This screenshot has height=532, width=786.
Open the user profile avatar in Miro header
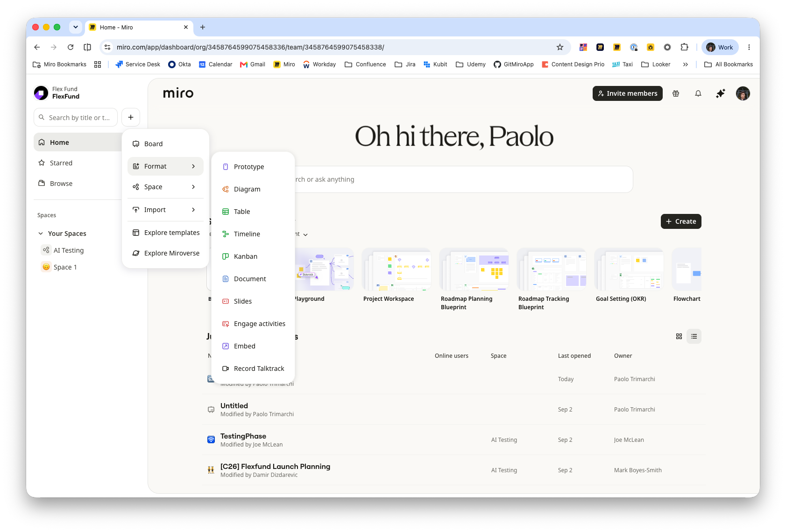[x=743, y=93]
